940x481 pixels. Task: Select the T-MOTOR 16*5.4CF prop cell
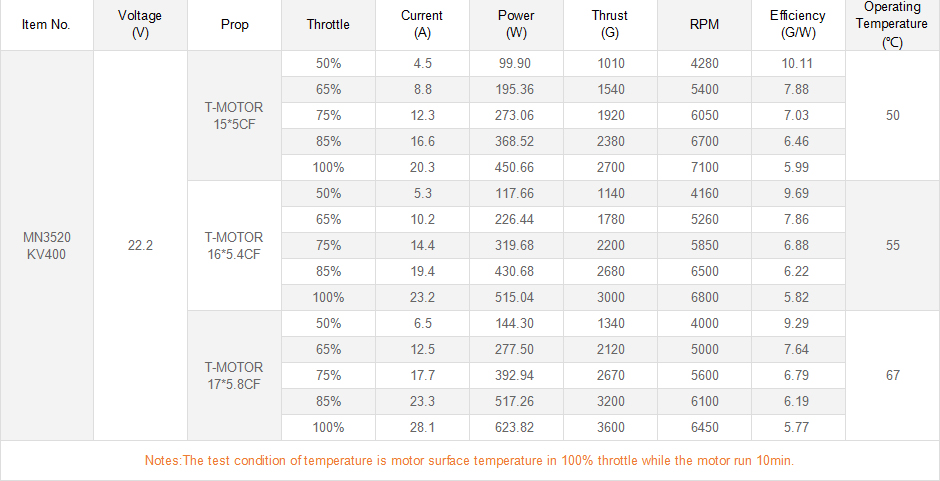coord(234,245)
